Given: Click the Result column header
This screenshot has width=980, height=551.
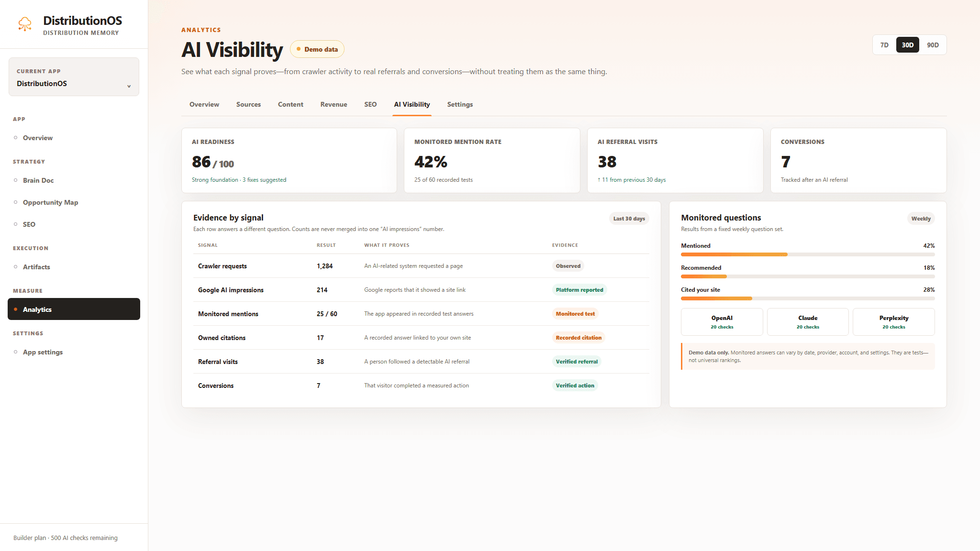Looking at the screenshot, I should coord(326,245).
